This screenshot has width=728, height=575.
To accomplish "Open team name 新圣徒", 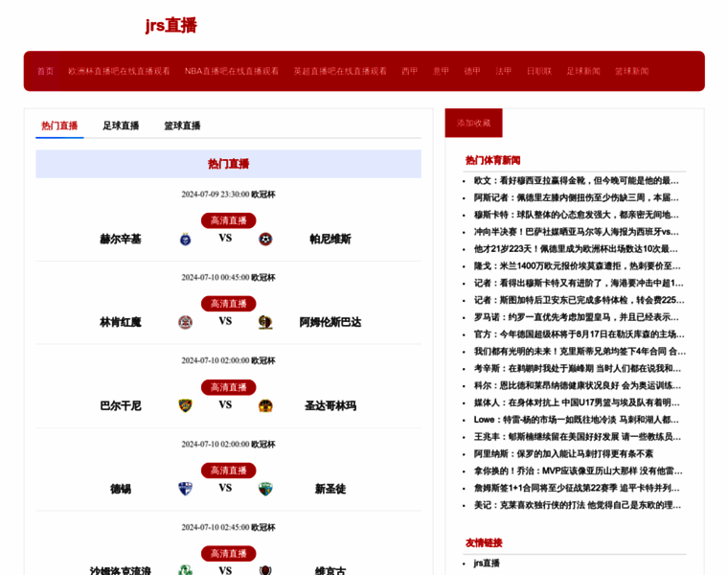I will pyautogui.click(x=330, y=489).
